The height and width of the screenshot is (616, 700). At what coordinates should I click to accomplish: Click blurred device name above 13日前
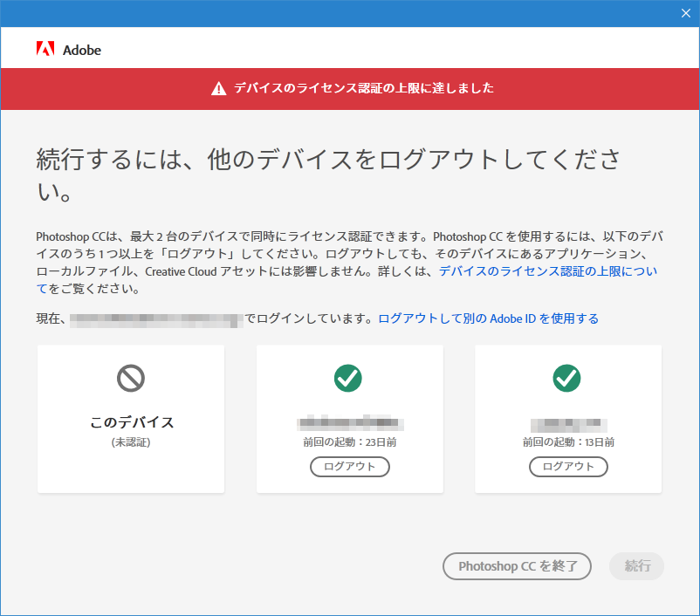click(569, 425)
